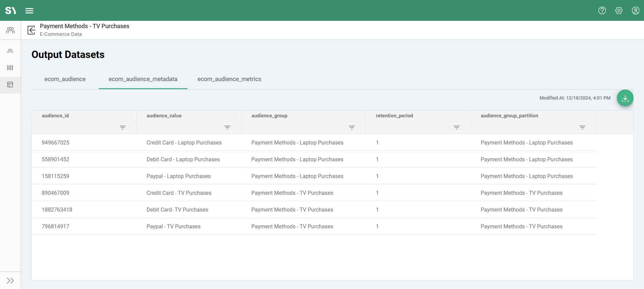Open the hamburger navigation menu

tap(30, 11)
